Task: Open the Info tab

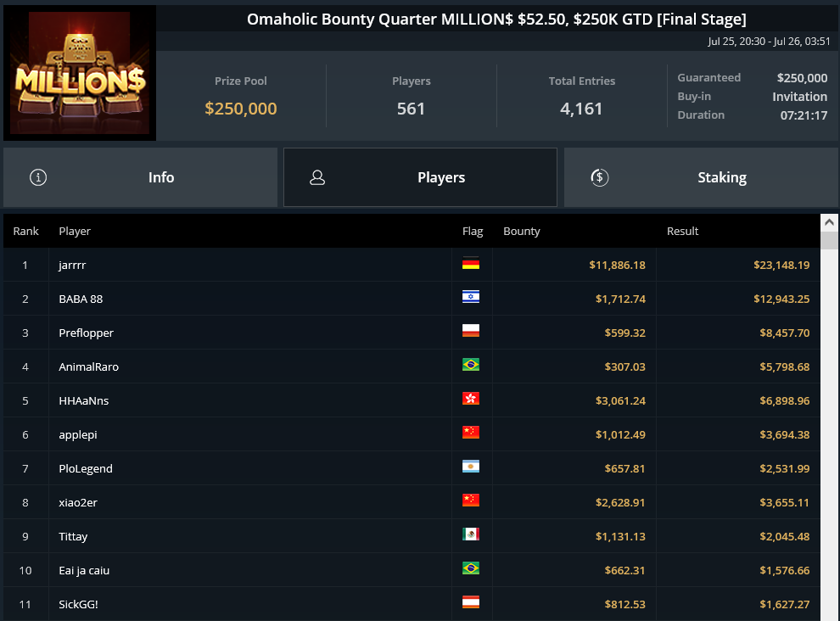Action: pyautogui.click(x=140, y=177)
